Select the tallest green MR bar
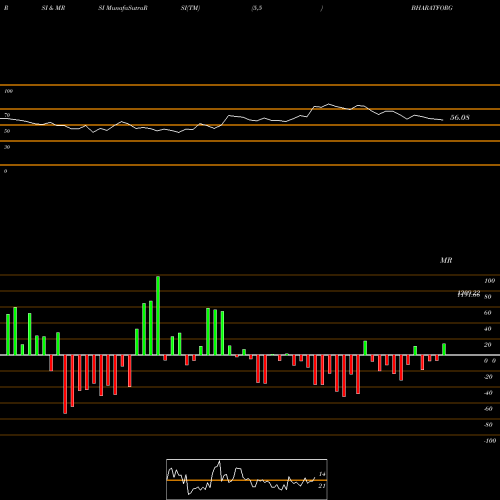This screenshot has height=500, width=500. click(158, 315)
